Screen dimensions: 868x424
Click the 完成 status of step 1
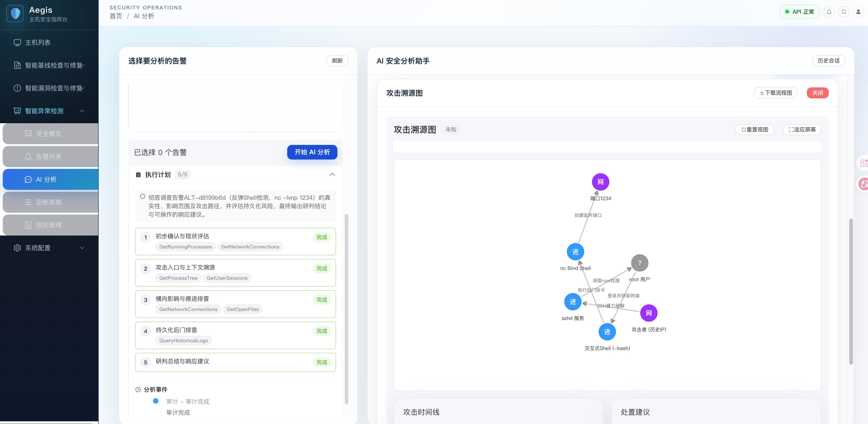tap(321, 237)
